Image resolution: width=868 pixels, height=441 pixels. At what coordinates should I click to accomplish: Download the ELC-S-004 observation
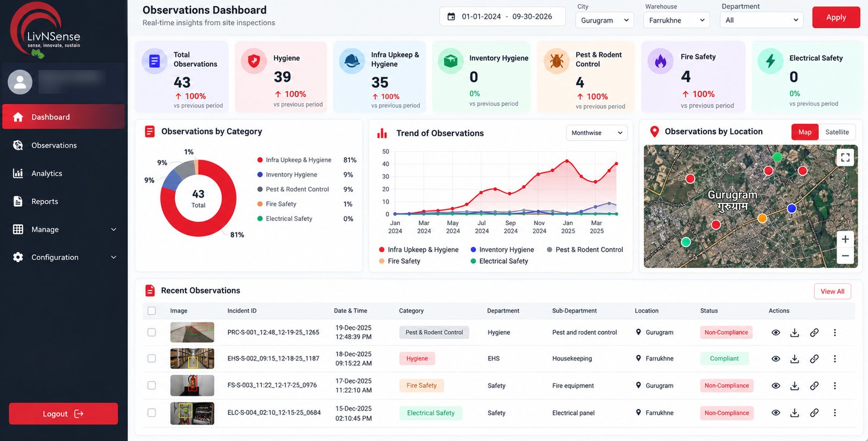(x=795, y=413)
